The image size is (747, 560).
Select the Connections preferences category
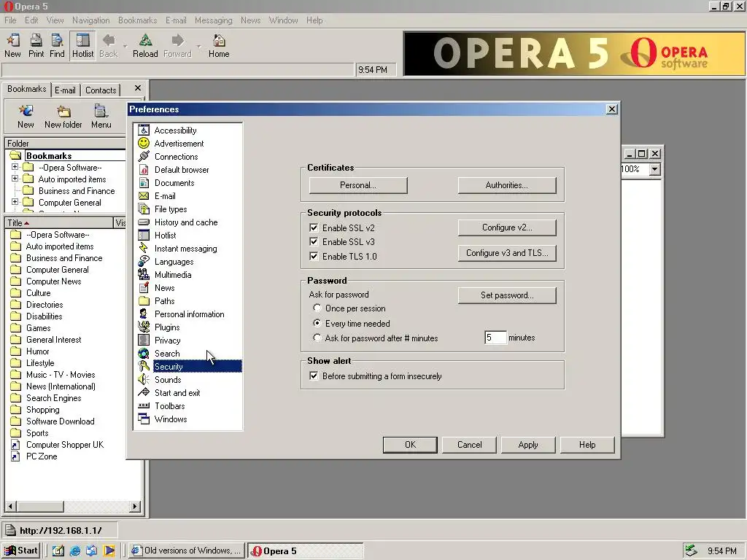176,156
